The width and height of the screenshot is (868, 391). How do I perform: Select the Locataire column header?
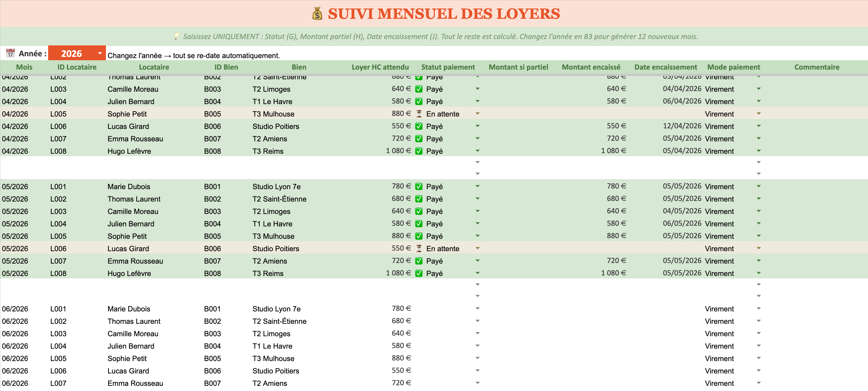coord(154,67)
